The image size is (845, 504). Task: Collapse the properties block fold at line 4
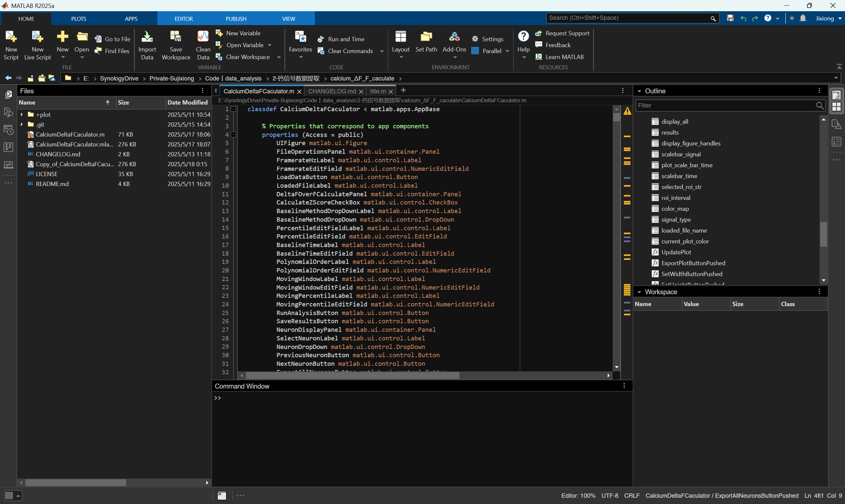(233, 135)
